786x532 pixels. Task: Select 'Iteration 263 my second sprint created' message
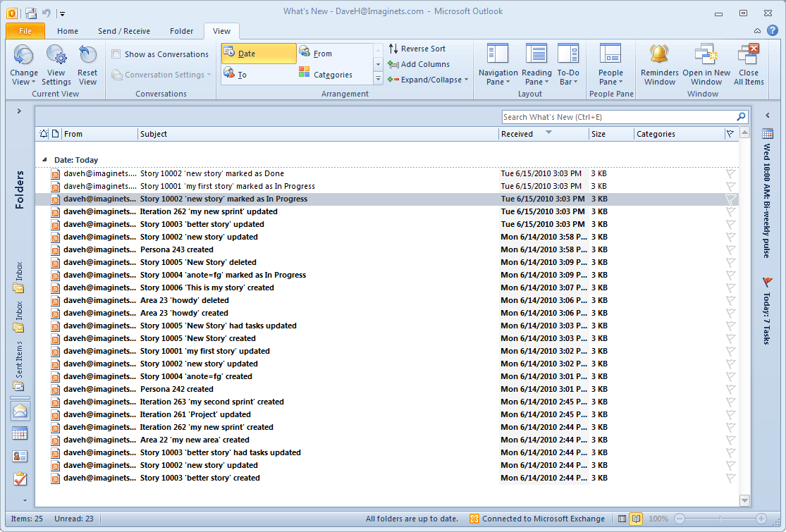point(386,402)
